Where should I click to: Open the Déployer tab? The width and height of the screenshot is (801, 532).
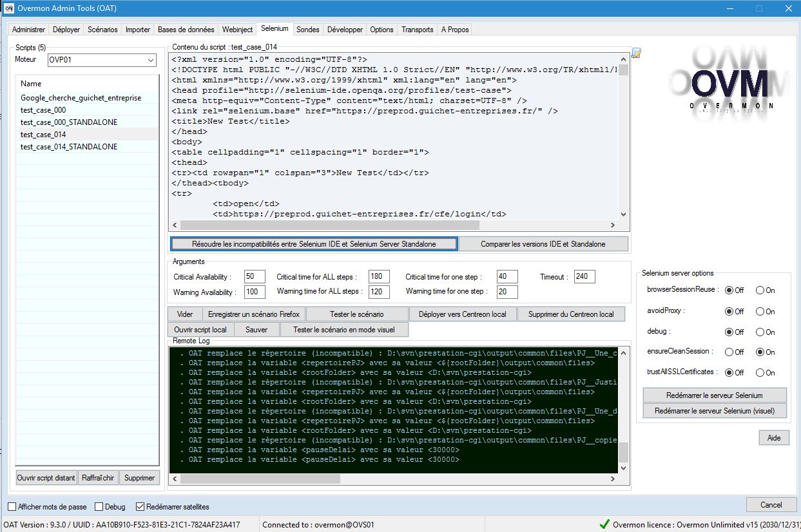[x=66, y=30]
